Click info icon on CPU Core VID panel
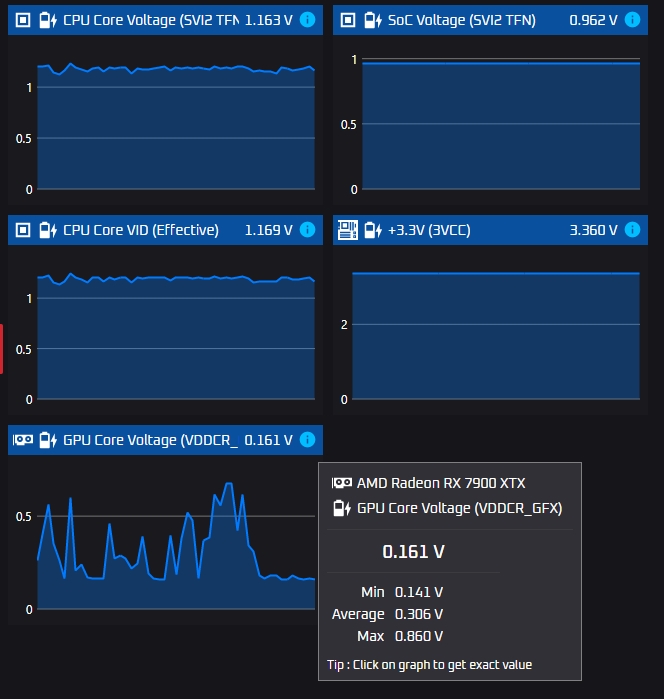Screen dimensions: 664x699 point(307,230)
